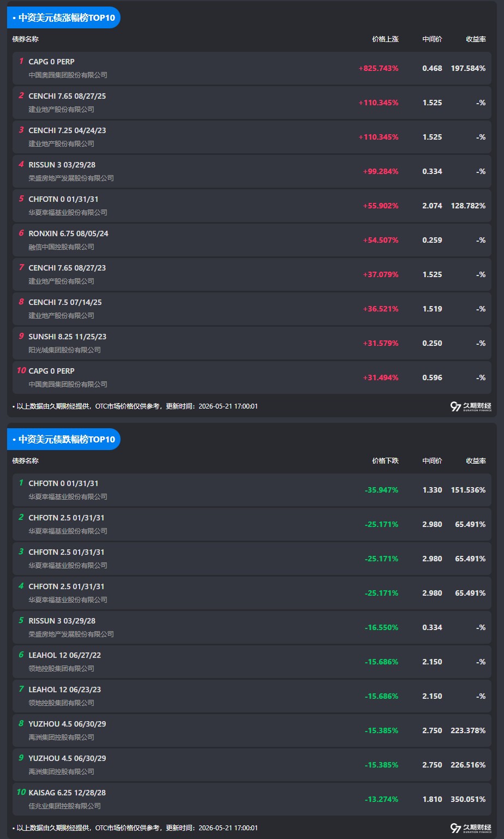Viewport: 504px width, 839px height.
Task: Open the rank 1 CAPG 0 PERP gainer row
Action: tap(252, 68)
